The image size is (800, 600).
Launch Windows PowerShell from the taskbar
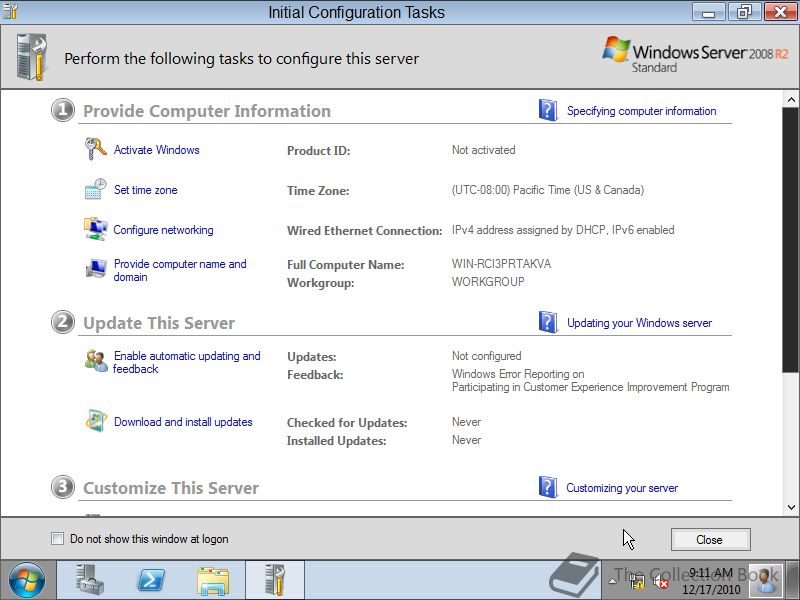[152, 580]
